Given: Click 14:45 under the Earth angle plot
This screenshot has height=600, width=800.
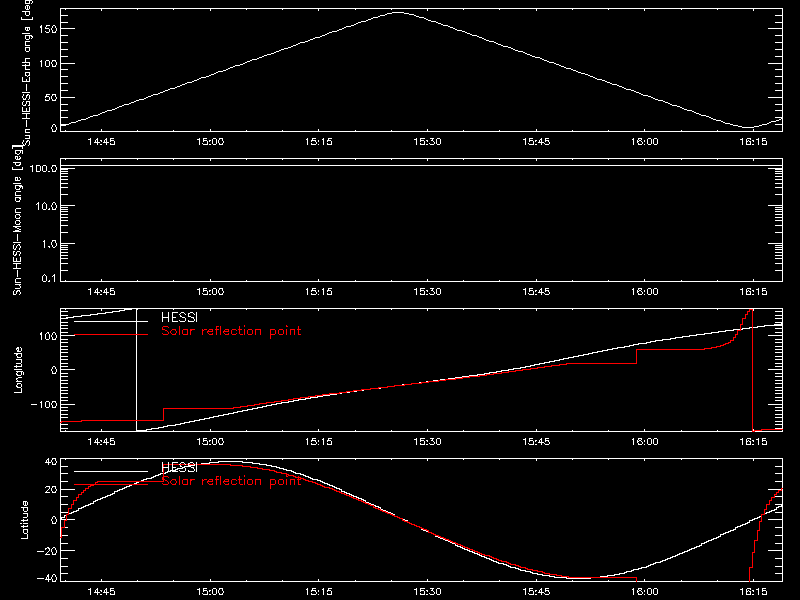Looking at the screenshot, I should tap(102, 142).
